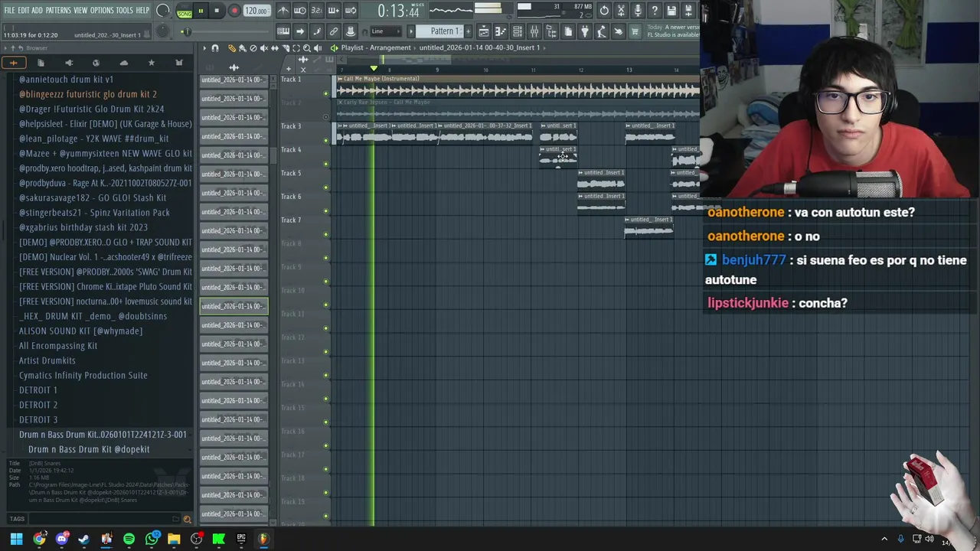Click the 0:13:44 time display
This screenshot has width=980, height=551.
pos(400,11)
